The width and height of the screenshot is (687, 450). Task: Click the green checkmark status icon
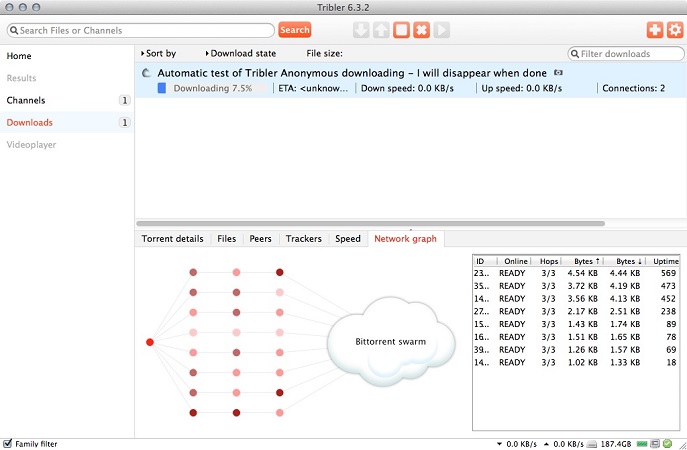tap(668, 444)
